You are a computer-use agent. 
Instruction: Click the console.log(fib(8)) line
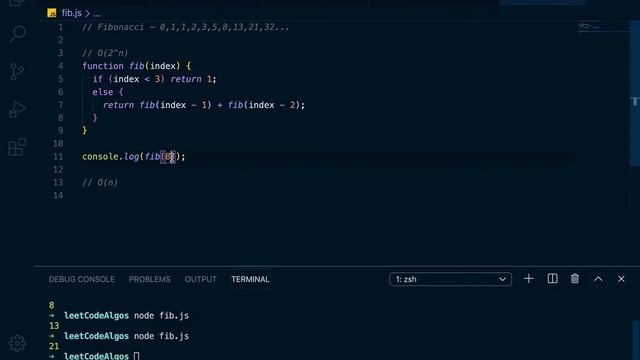click(x=133, y=157)
